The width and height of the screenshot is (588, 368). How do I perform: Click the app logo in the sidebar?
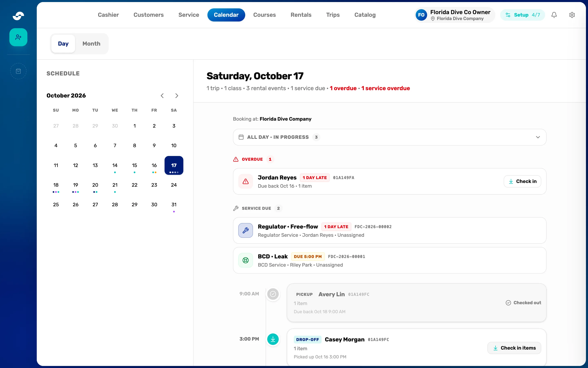(18, 16)
